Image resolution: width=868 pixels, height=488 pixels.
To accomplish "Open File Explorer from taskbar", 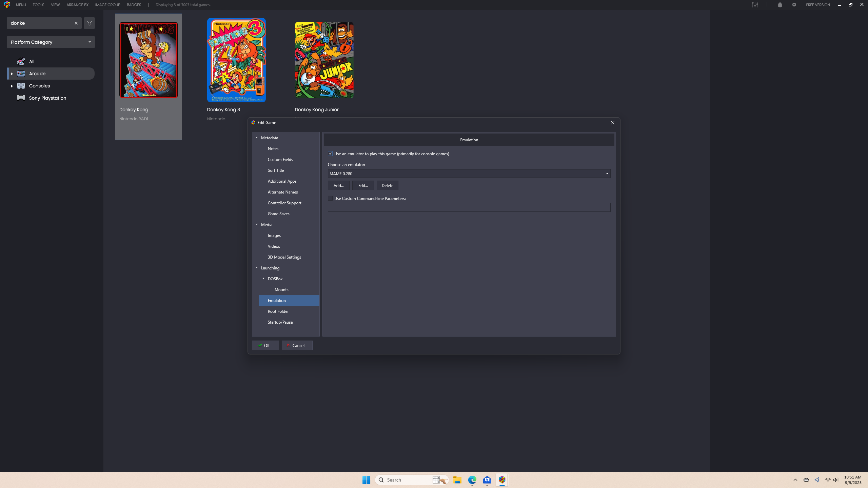I will 457,480.
